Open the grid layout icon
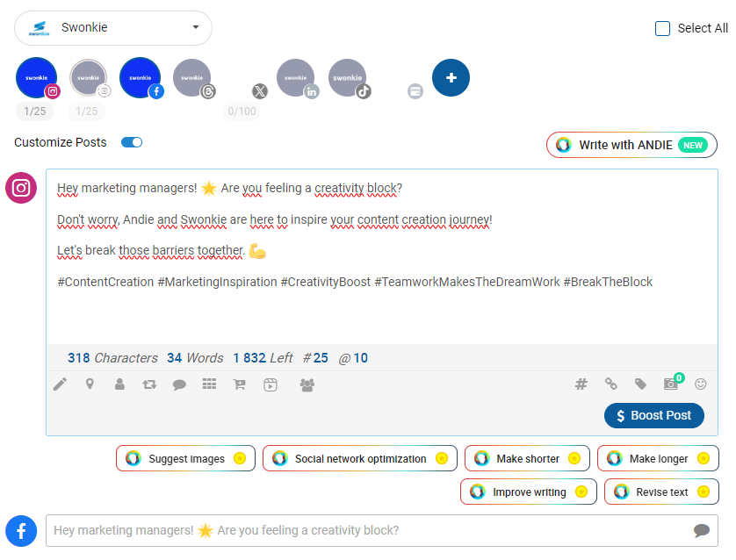Screen dimensions: 736x560 tap(209, 384)
